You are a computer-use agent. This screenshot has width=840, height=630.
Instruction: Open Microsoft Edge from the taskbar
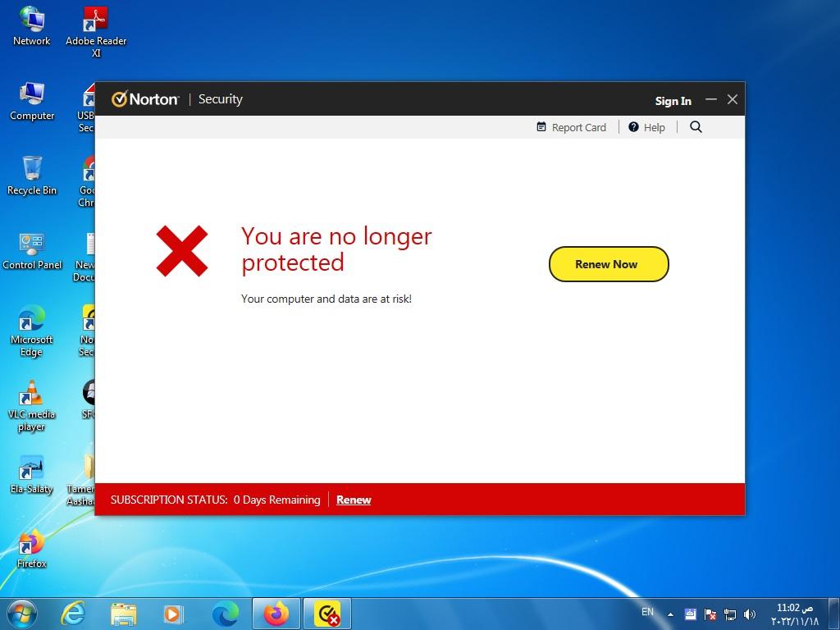225,614
